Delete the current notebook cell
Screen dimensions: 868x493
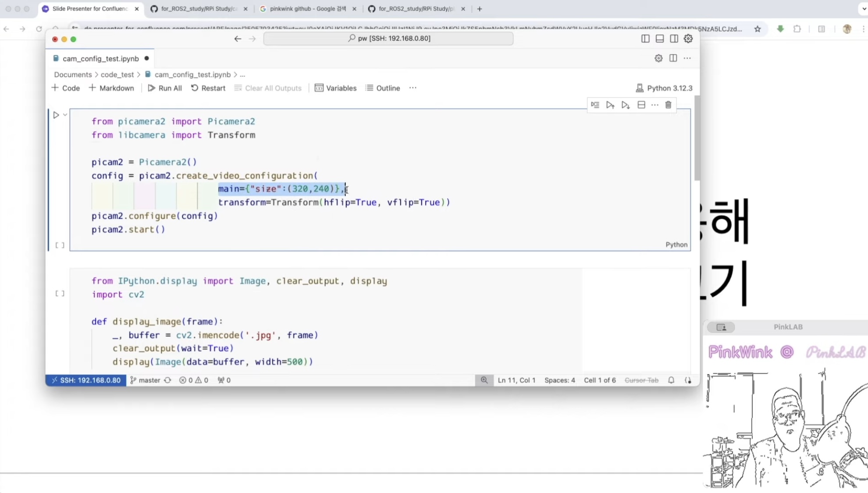pyautogui.click(x=668, y=105)
